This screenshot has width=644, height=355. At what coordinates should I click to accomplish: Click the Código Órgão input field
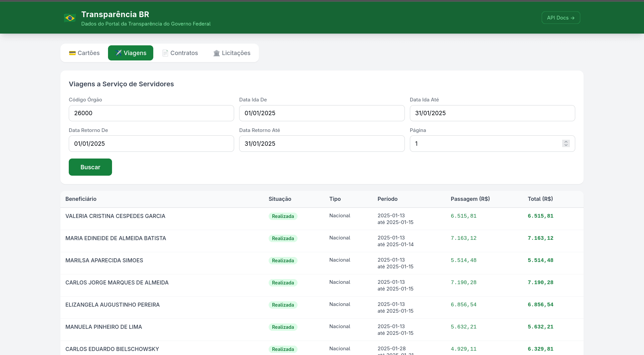pyautogui.click(x=151, y=113)
